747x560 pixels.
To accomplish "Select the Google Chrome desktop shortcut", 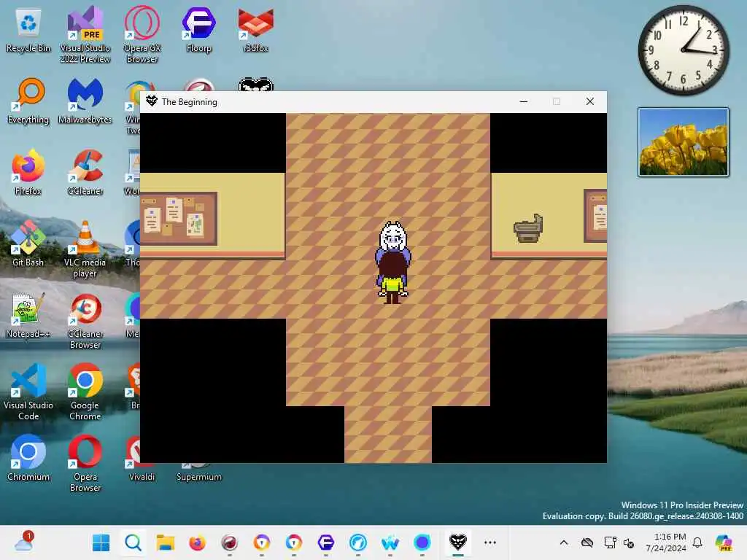I will [85, 392].
